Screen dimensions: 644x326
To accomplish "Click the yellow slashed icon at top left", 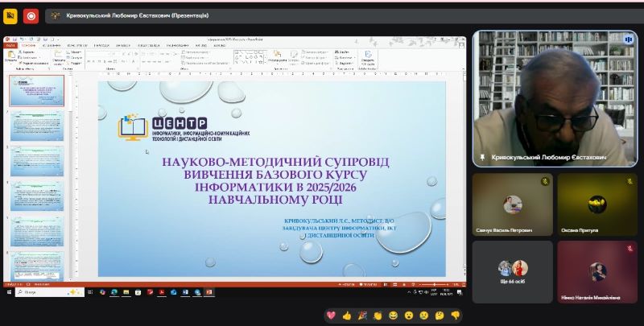I will (10, 16).
